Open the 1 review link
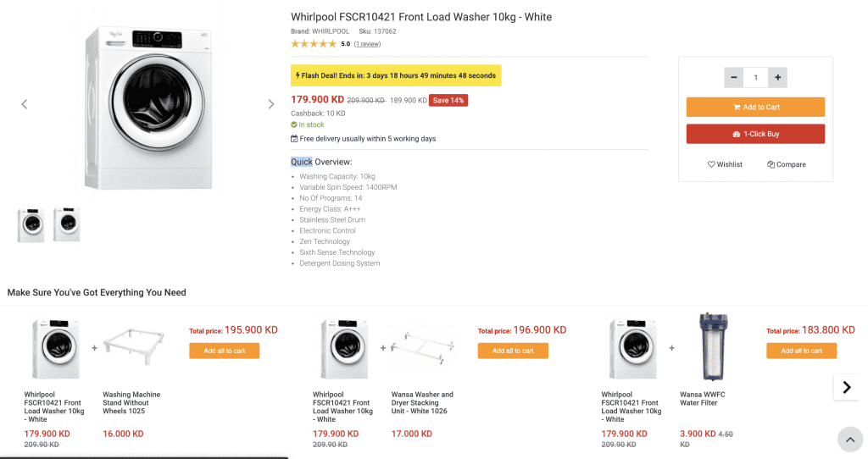 coord(367,44)
